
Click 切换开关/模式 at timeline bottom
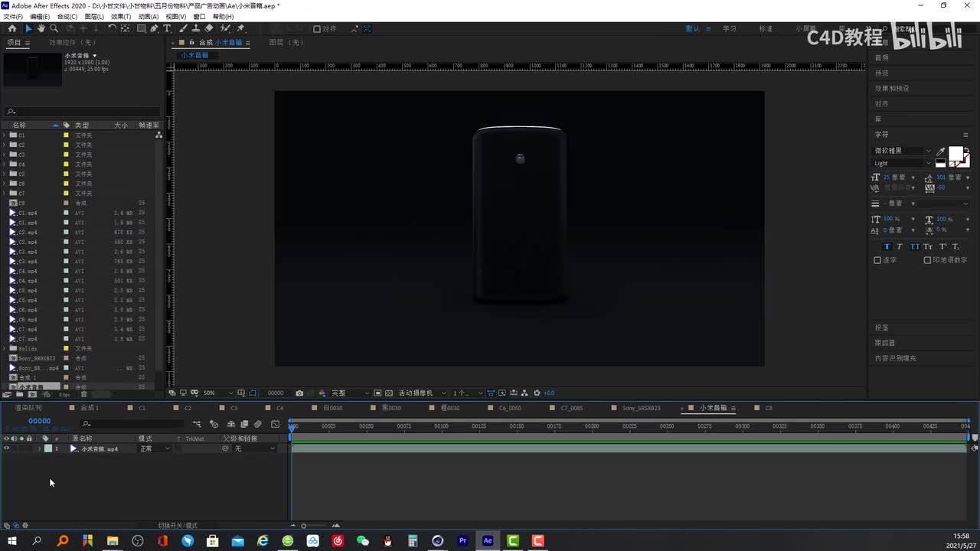click(178, 526)
